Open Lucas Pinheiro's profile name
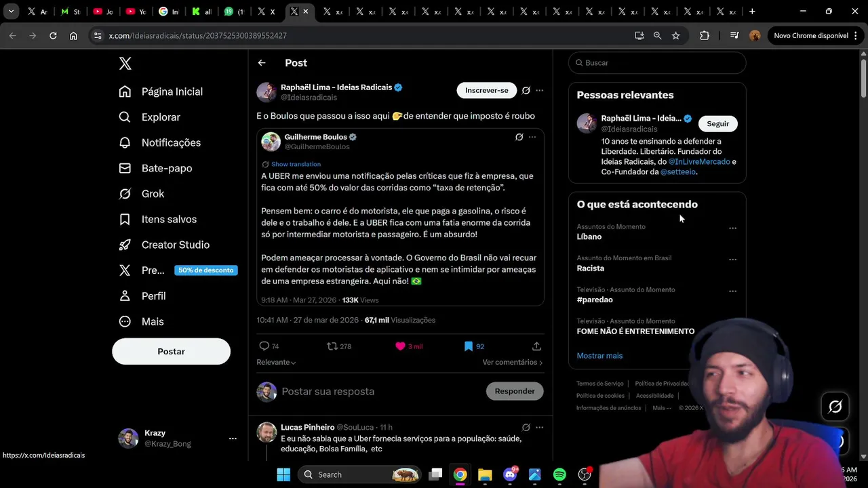 click(x=307, y=428)
